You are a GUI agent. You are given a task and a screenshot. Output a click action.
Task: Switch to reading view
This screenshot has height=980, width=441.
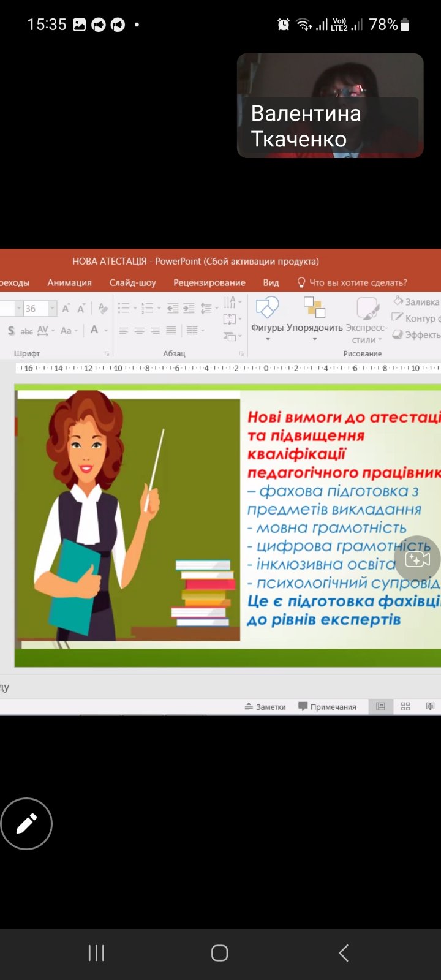(430, 706)
